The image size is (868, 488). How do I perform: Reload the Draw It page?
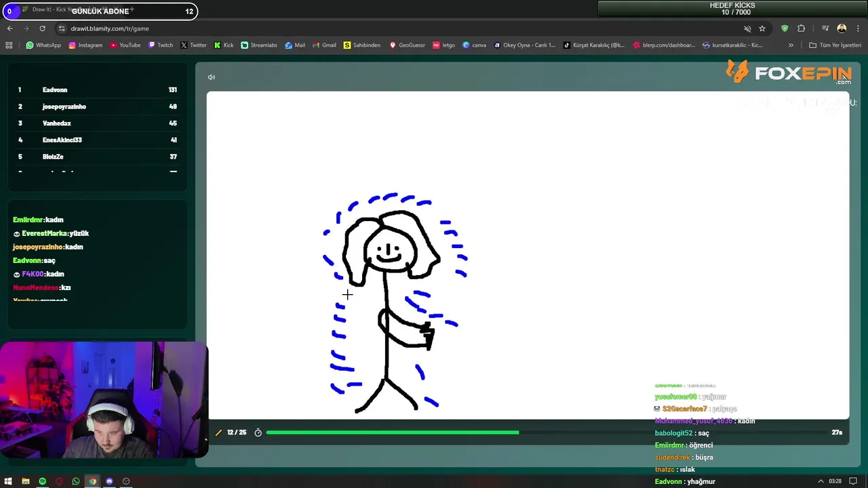[42, 28]
